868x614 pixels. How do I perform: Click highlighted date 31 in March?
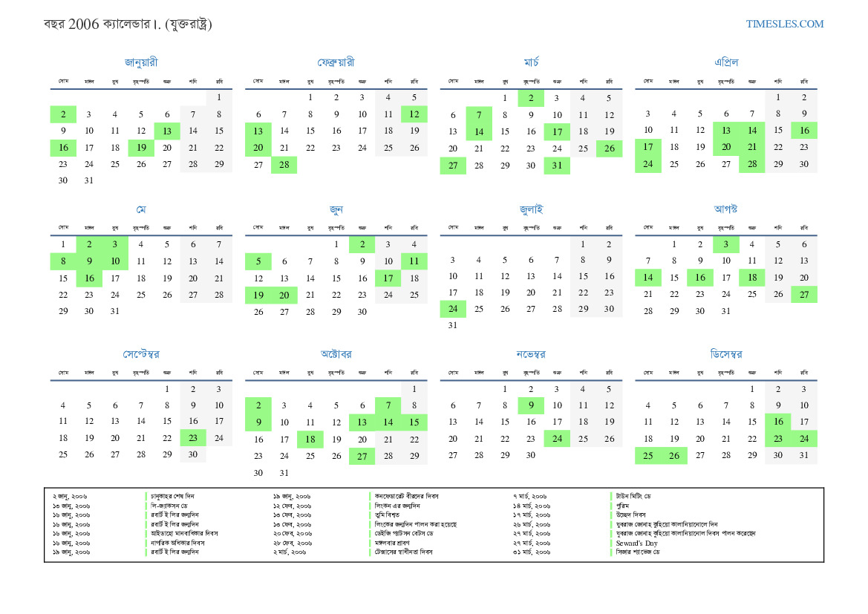tap(557, 166)
